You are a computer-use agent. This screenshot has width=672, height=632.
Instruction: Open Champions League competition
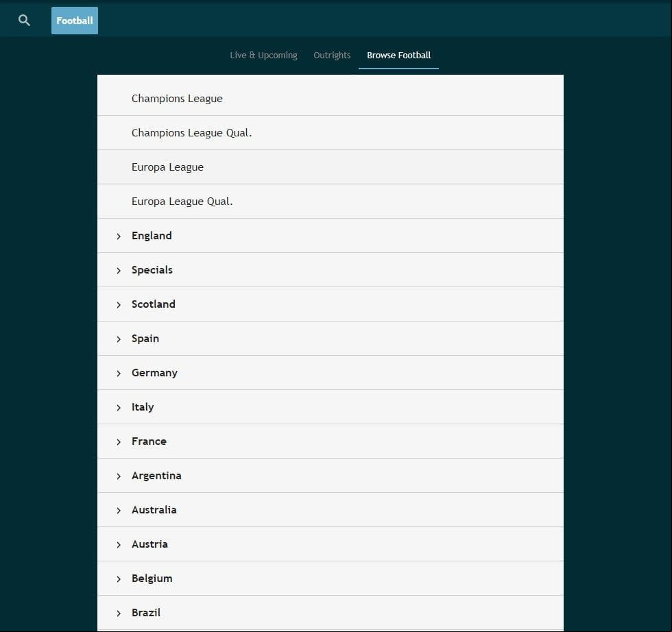coord(331,98)
